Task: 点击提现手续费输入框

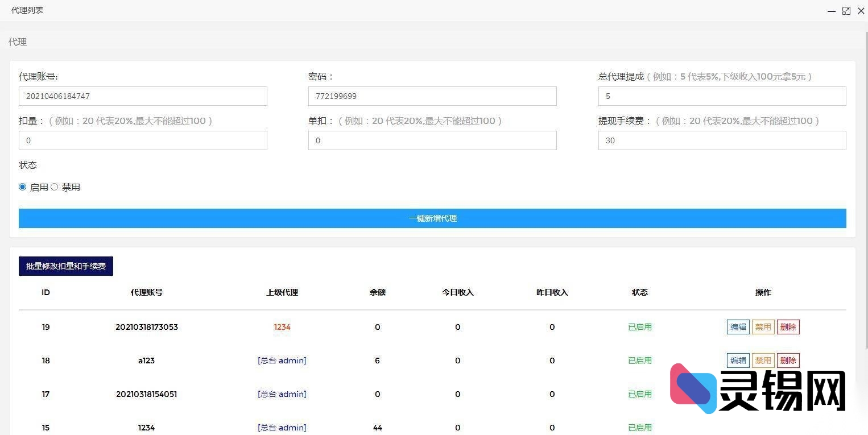Action: 722,140
